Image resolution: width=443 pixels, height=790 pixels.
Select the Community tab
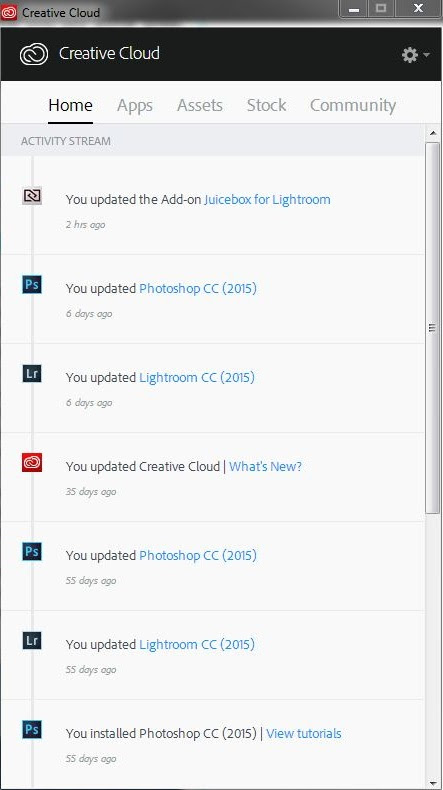pyautogui.click(x=353, y=105)
